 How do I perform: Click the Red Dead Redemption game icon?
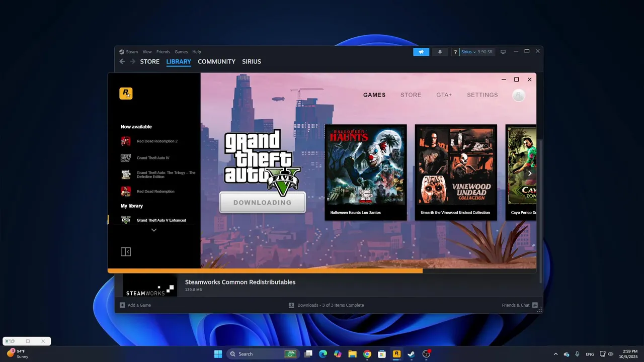pyautogui.click(x=126, y=192)
